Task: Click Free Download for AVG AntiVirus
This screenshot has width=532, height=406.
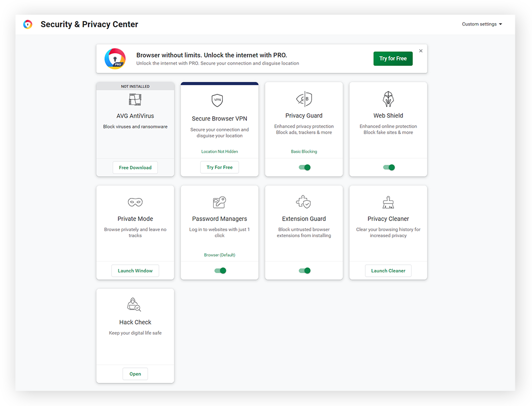Action: click(x=135, y=167)
